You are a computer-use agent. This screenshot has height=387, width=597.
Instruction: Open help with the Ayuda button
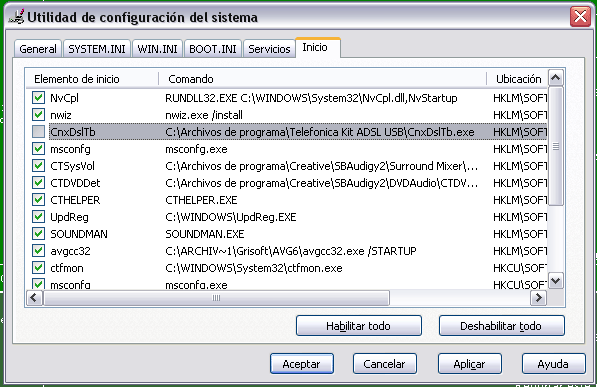coord(554,364)
